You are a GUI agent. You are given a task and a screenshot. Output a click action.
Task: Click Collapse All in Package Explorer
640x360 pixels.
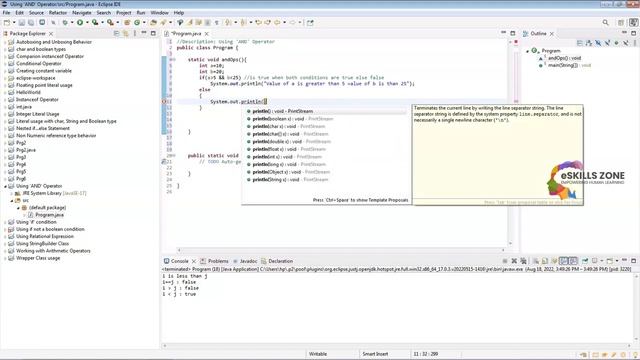click(x=117, y=33)
